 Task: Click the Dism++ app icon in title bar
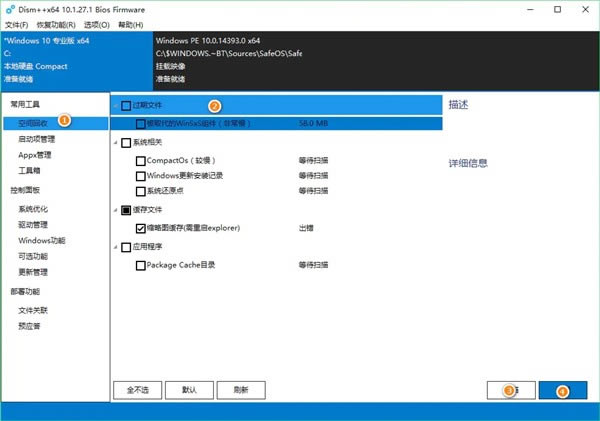click(10, 10)
